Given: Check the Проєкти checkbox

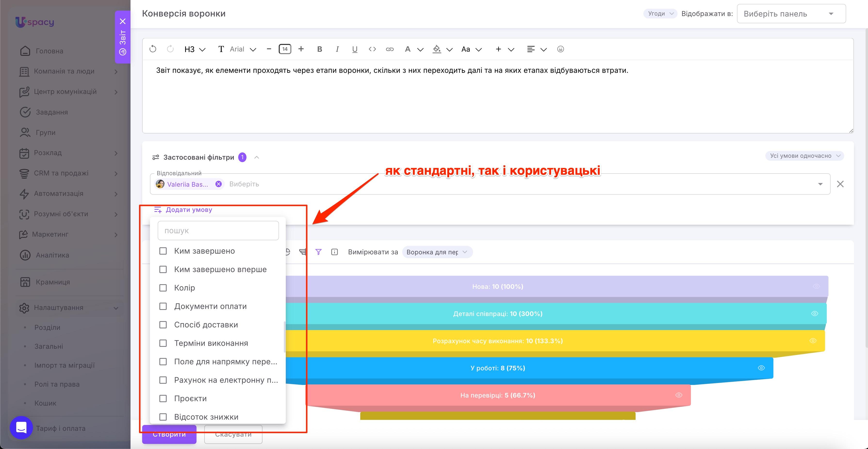Looking at the screenshot, I should (163, 399).
